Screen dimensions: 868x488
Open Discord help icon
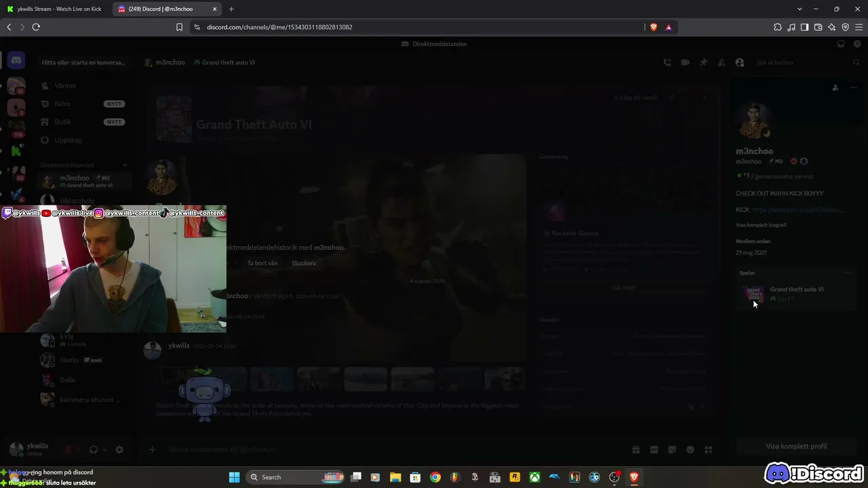tap(858, 44)
